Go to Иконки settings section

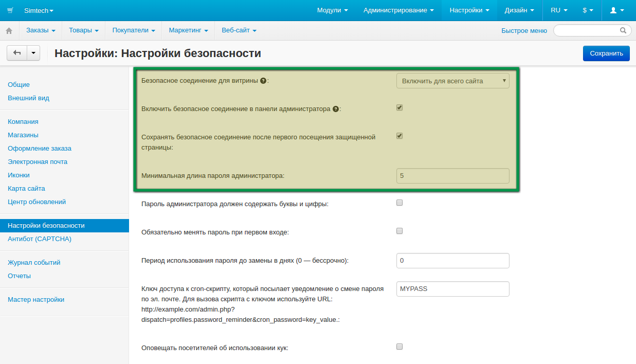19,175
